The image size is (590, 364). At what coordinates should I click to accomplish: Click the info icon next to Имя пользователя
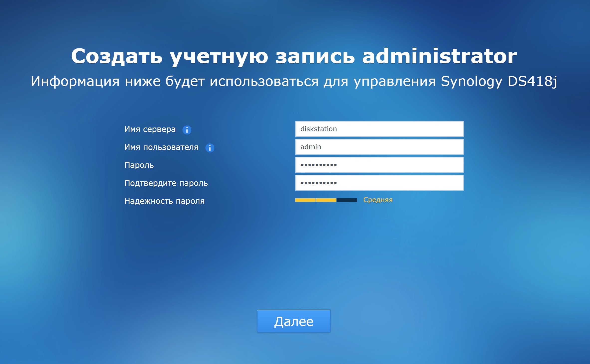(210, 148)
